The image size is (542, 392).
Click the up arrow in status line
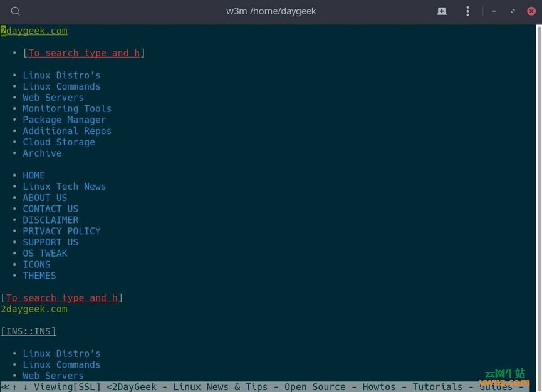14,387
